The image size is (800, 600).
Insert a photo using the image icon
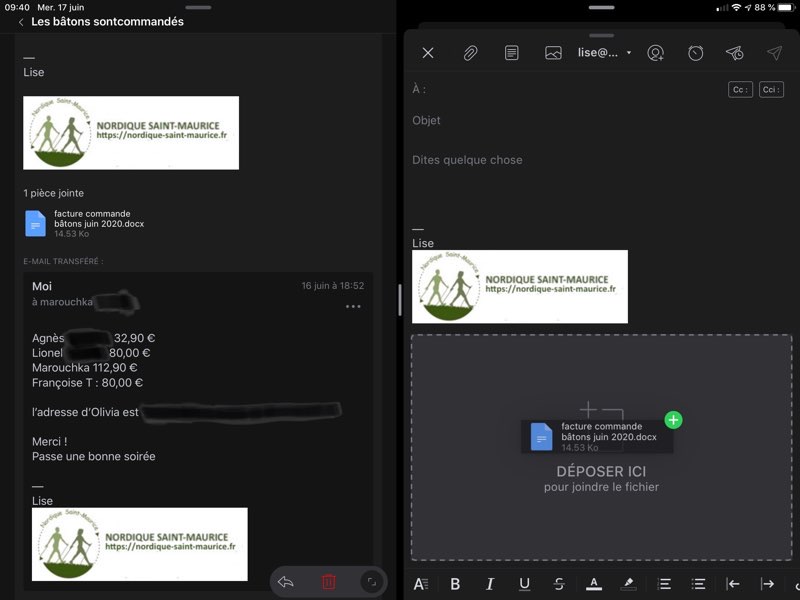(553, 53)
